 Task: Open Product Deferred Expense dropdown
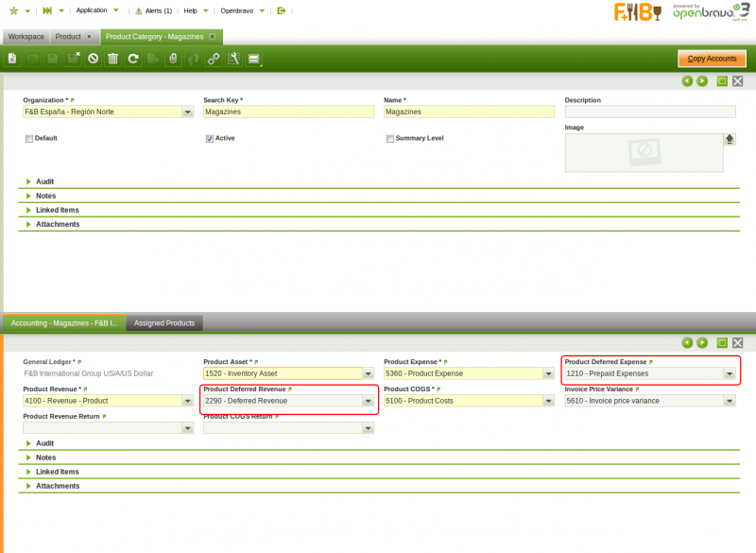(x=729, y=373)
